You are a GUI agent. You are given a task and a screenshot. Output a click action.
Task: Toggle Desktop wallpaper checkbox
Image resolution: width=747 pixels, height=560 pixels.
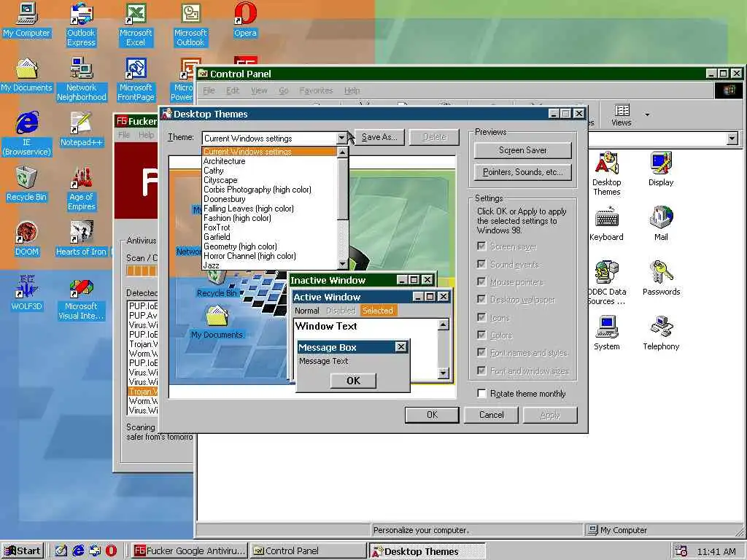tap(481, 300)
